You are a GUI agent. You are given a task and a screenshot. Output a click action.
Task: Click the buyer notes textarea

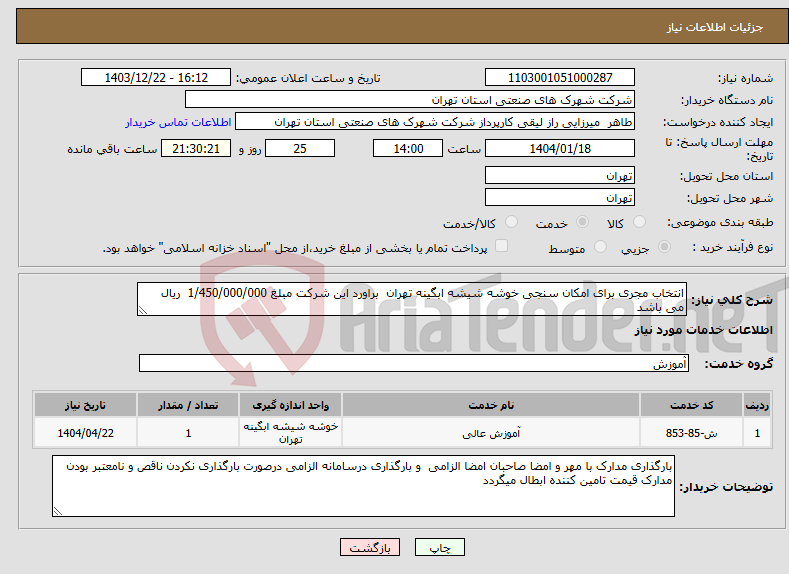pos(363,486)
